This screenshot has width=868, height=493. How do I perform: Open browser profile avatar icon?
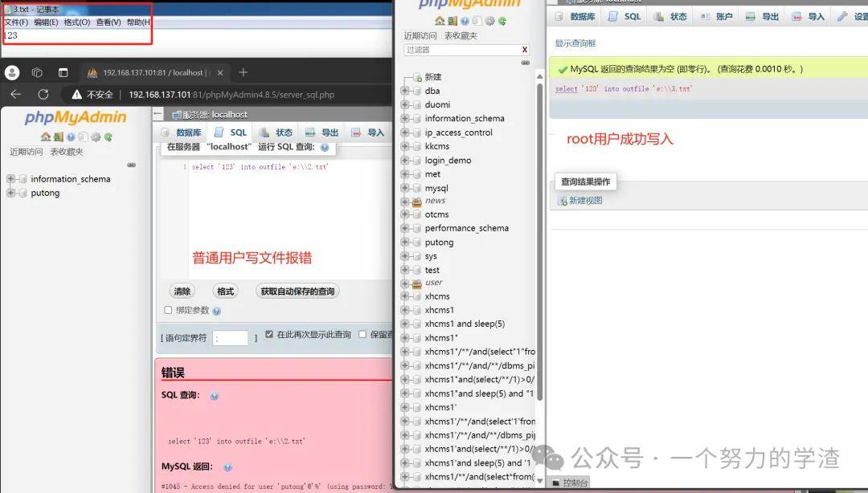coord(12,72)
